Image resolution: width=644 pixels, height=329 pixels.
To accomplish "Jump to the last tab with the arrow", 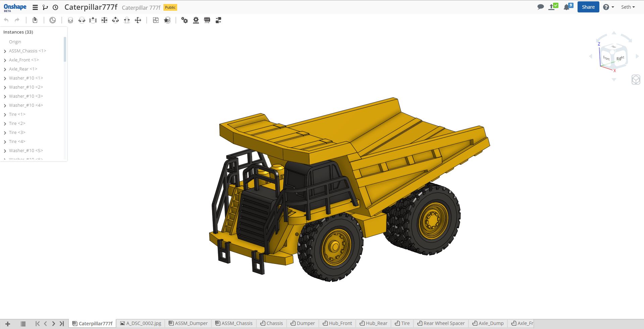I will pyautogui.click(x=62, y=324).
